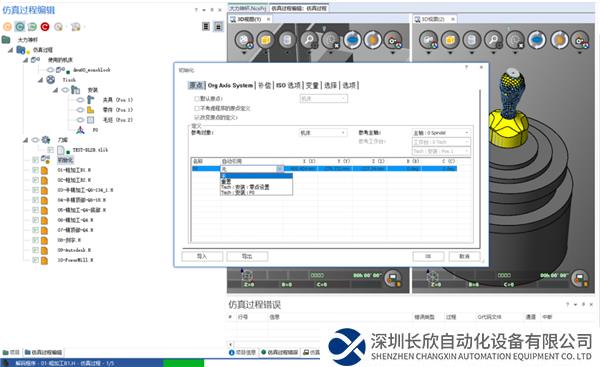Click the red circular C toolbar icon
This screenshot has height=367, width=600.
point(45,27)
